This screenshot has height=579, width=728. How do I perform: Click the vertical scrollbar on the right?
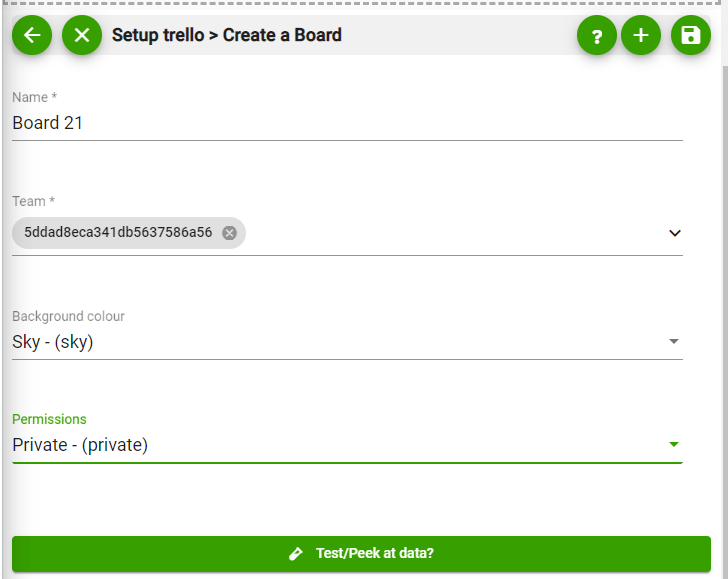point(725,320)
